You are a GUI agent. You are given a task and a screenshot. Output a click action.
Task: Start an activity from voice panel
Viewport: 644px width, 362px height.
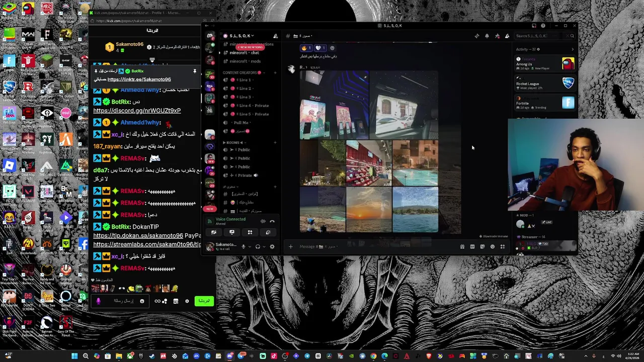(x=250, y=232)
